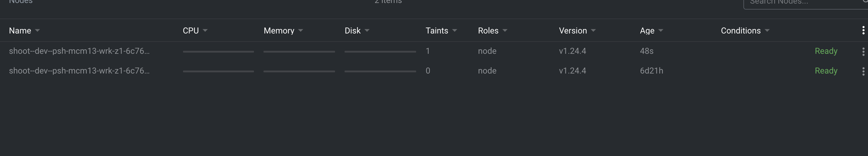
Task: Sort by CPU column header
Action: tap(191, 31)
